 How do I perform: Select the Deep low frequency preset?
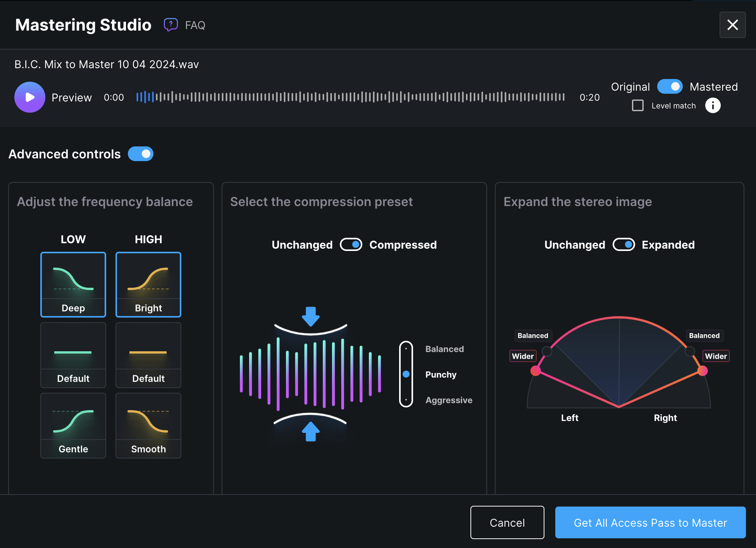coord(73,284)
